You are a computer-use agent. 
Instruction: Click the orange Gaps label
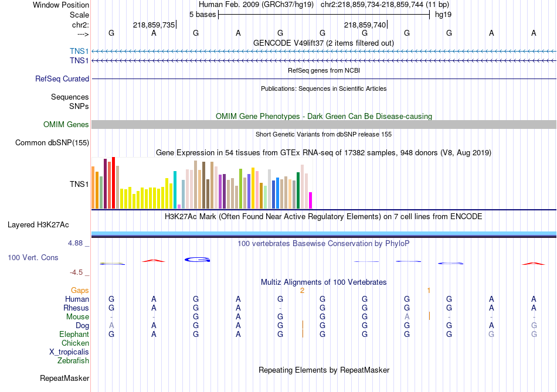80,291
